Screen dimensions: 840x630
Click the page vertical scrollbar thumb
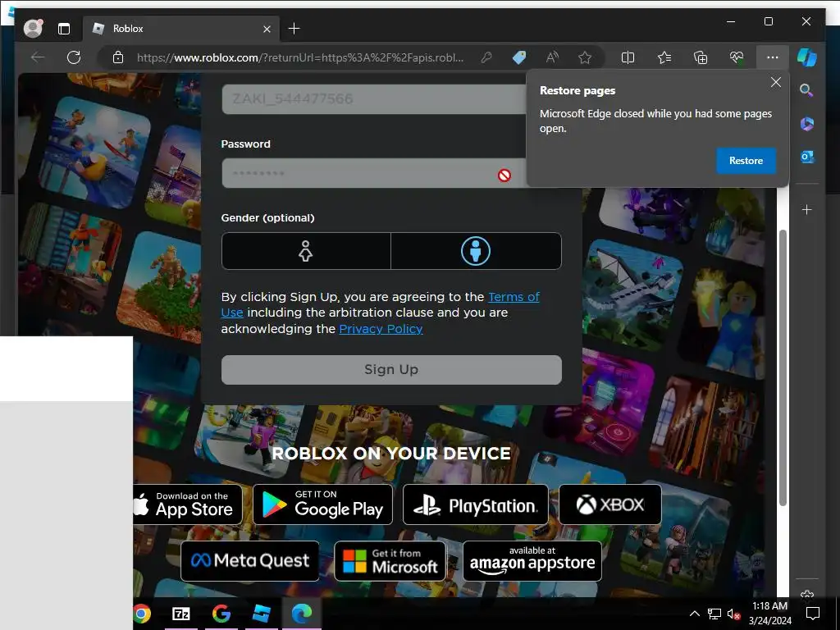(783, 367)
